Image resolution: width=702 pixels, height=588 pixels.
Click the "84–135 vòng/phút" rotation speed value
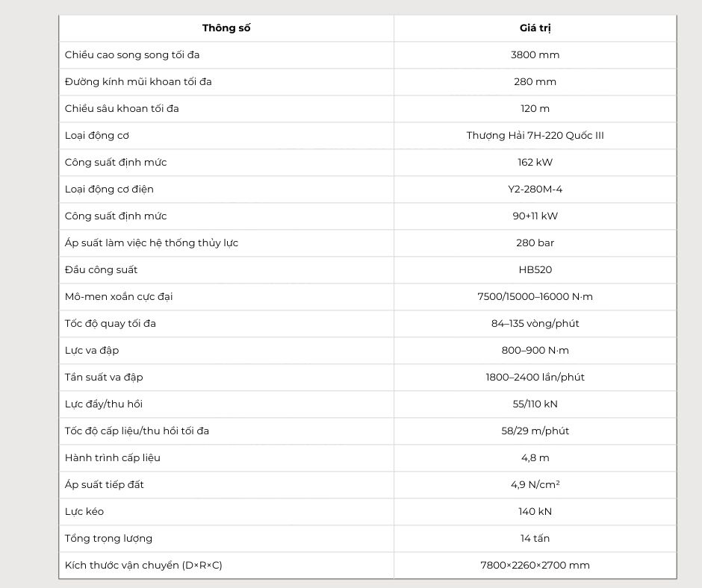click(x=535, y=324)
